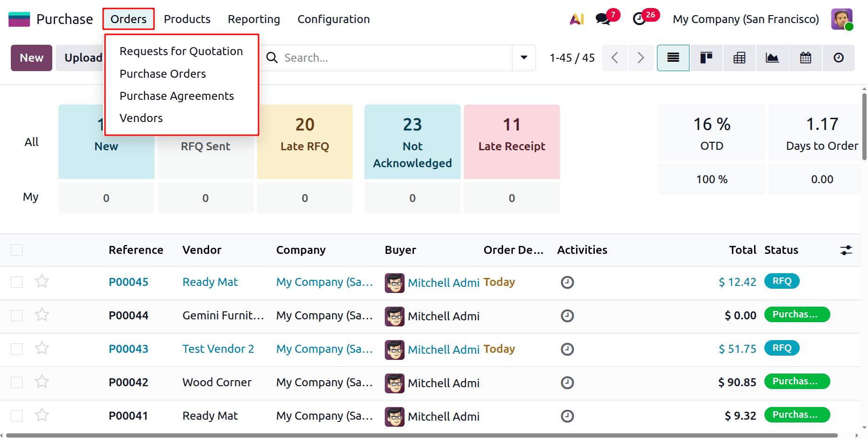Tick the select-all orders checkbox

click(x=16, y=250)
